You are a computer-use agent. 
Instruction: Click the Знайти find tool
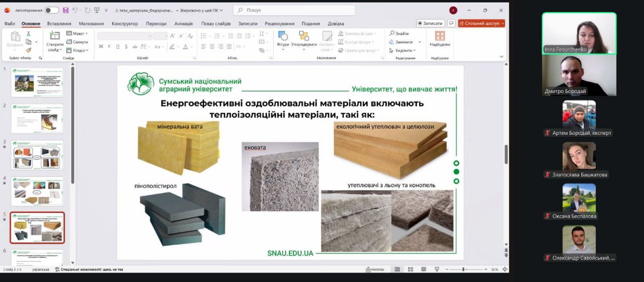tap(398, 34)
